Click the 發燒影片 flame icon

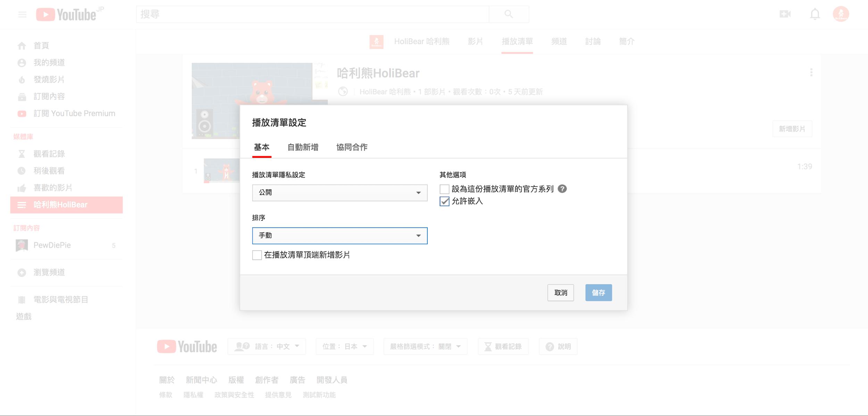(22, 79)
